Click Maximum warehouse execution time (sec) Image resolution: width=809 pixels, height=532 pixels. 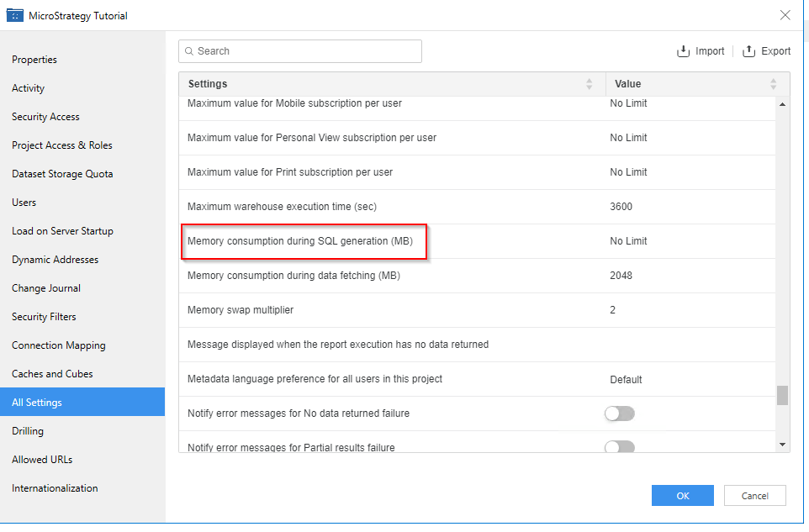(283, 207)
